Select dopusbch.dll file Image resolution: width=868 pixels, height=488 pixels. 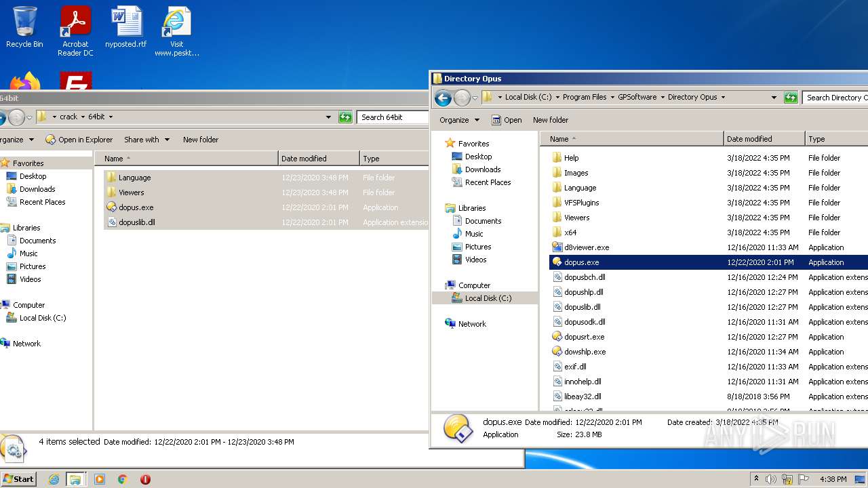point(585,277)
